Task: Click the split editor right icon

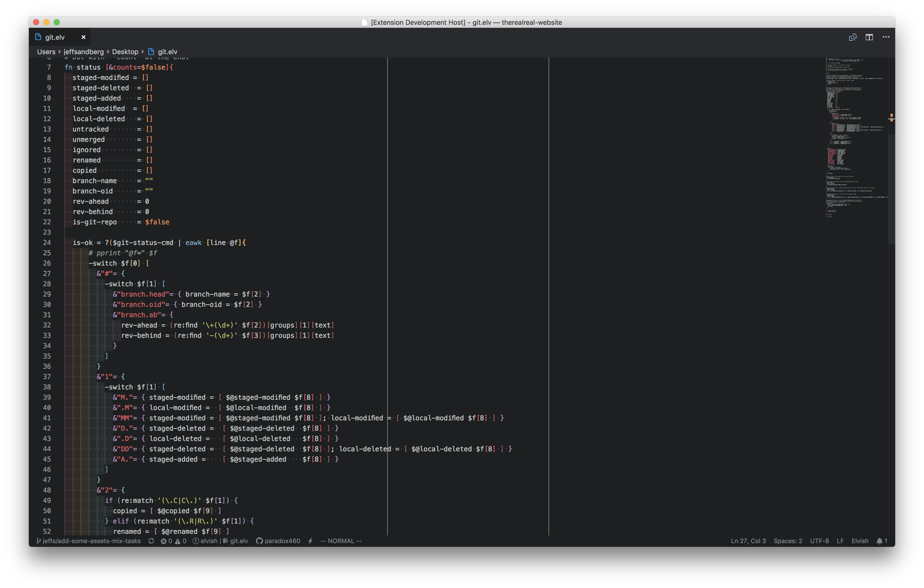Action: [869, 37]
